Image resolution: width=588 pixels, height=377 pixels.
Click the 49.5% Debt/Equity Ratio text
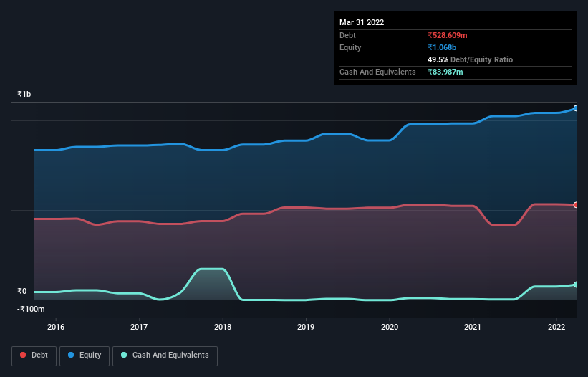tap(470, 59)
